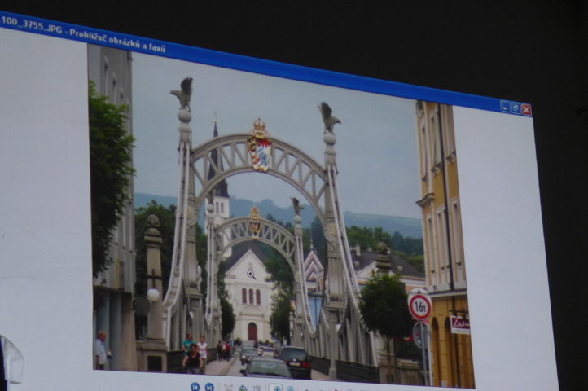
Task: Select the Zoom Out magnifier icon
Action: (x=290, y=389)
